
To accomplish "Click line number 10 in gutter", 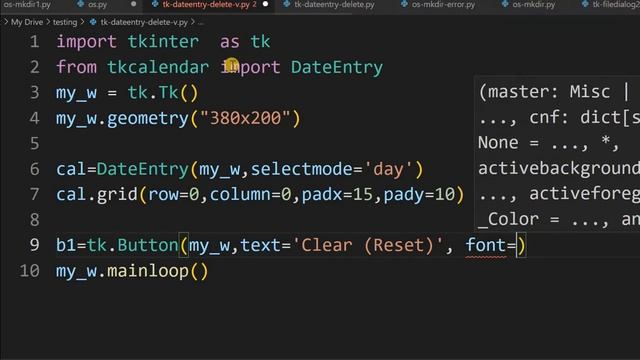I will pyautogui.click(x=29, y=271).
